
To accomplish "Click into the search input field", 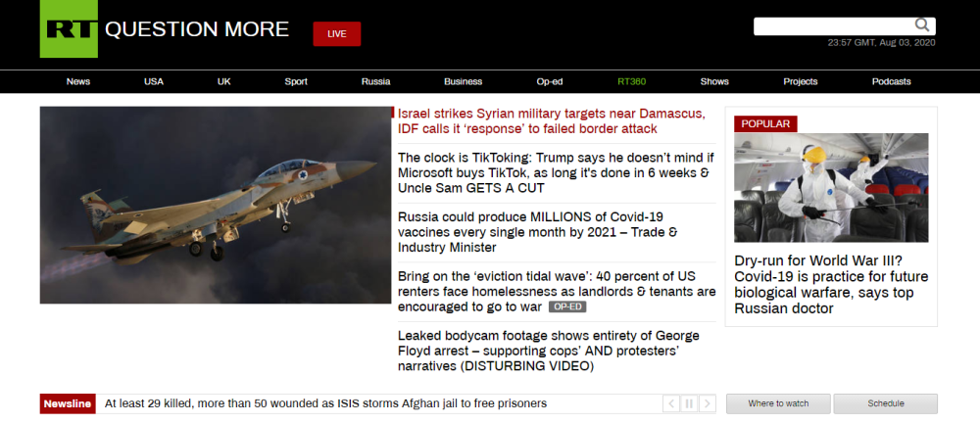I will pos(834,26).
